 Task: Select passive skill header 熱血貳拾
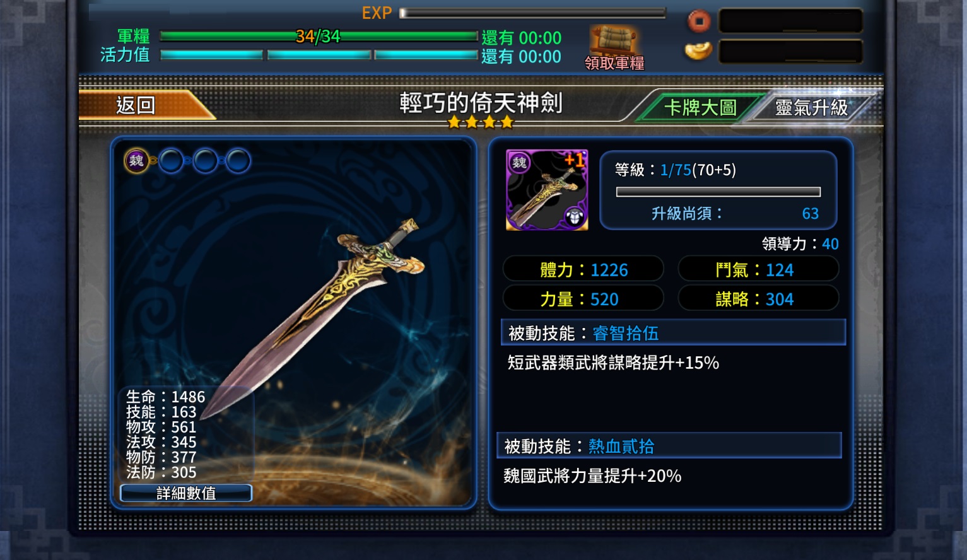point(669,446)
